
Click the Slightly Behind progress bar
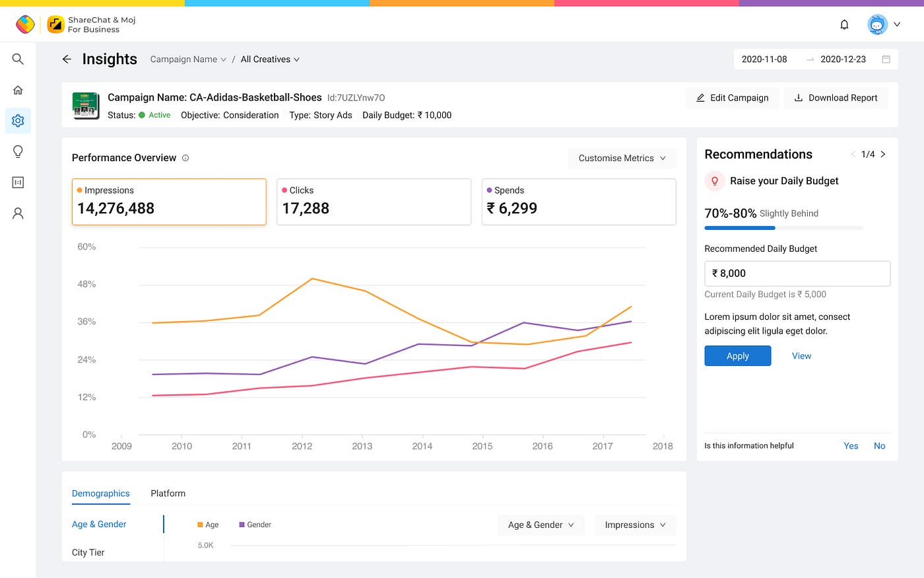(x=783, y=228)
